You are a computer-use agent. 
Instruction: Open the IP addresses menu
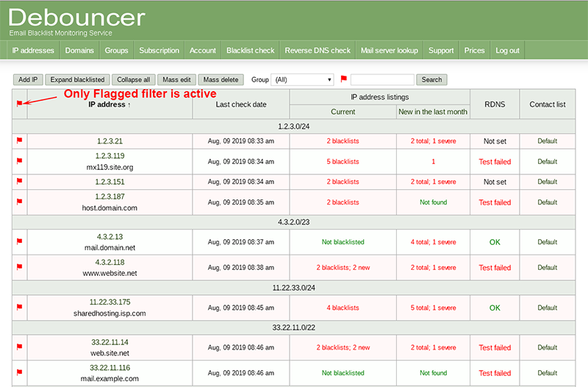click(x=33, y=50)
